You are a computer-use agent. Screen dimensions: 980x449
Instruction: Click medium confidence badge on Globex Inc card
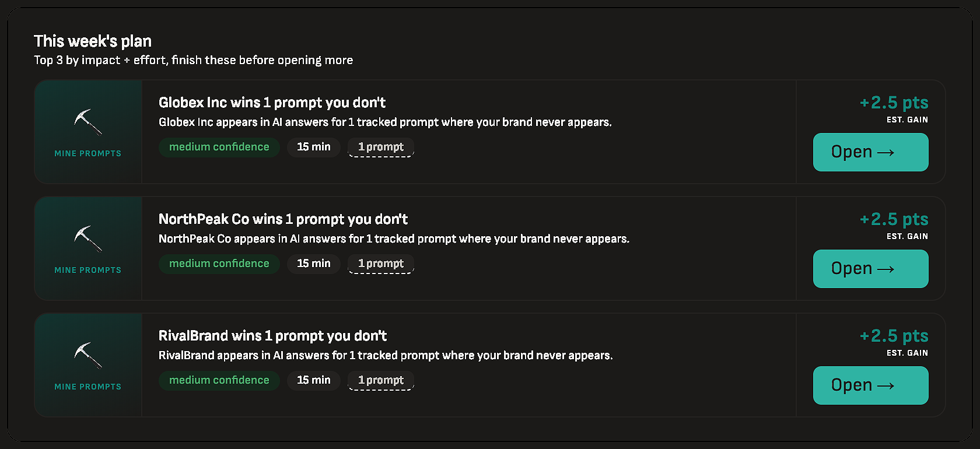(219, 147)
